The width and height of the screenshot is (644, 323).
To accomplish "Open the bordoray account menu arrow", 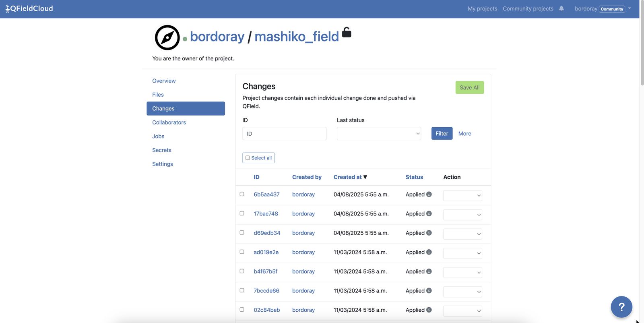I will point(630,8).
